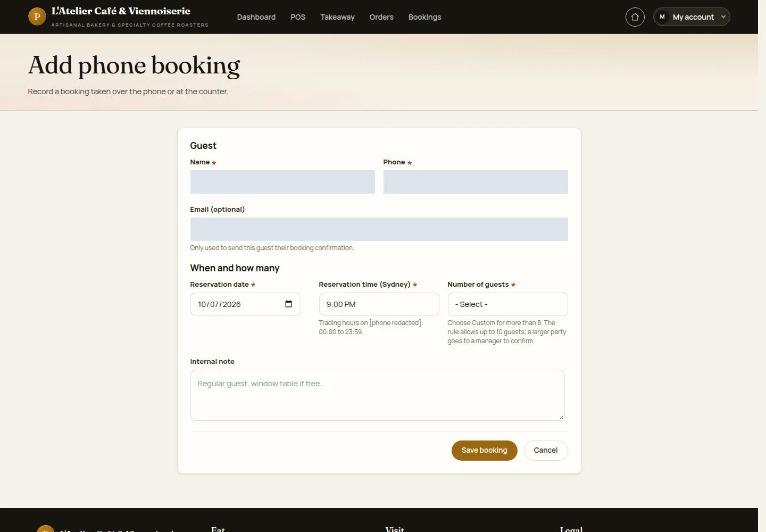Image resolution: width=766 pixels, height=532 pixels.
Task: Expand the My account chevron
Action: click(x=723, y=17)
